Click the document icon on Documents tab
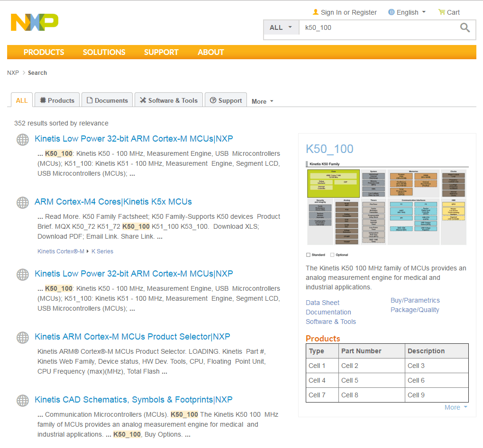 tap(90, 100)
